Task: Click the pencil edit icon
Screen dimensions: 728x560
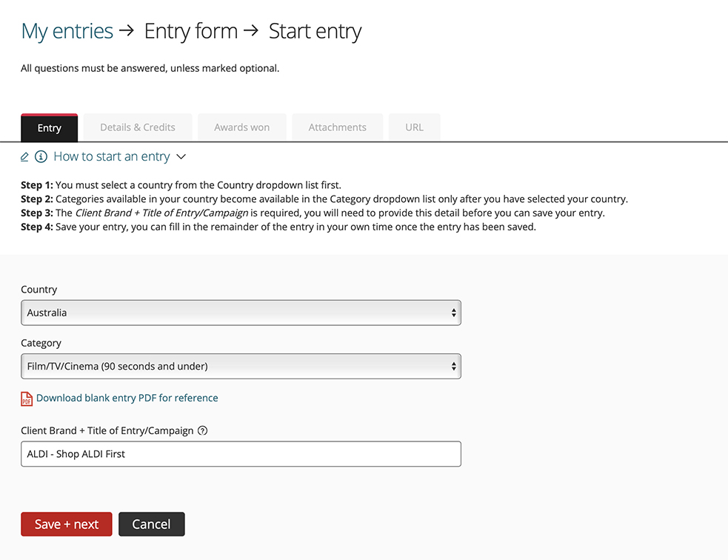Action: click(x=24, y=157)
